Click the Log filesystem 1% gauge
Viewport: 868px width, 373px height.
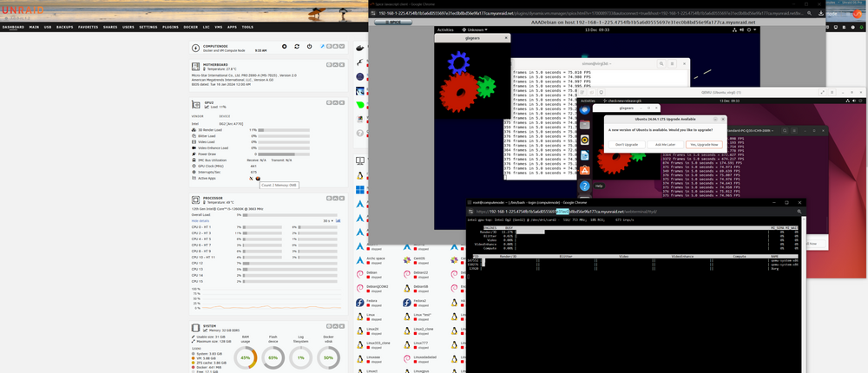[300, 357]
